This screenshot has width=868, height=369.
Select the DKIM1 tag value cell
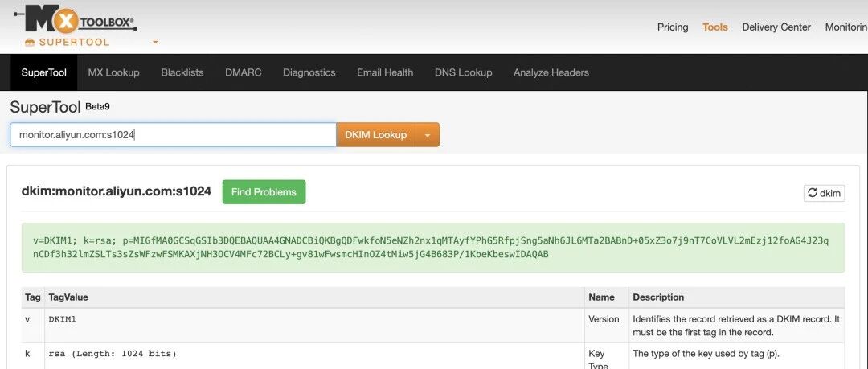[314, 326]
